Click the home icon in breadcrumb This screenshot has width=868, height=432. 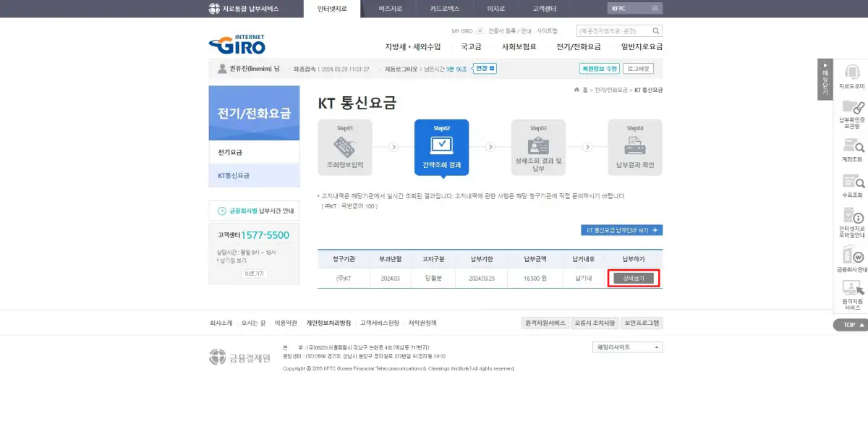(x=576, y=90)
